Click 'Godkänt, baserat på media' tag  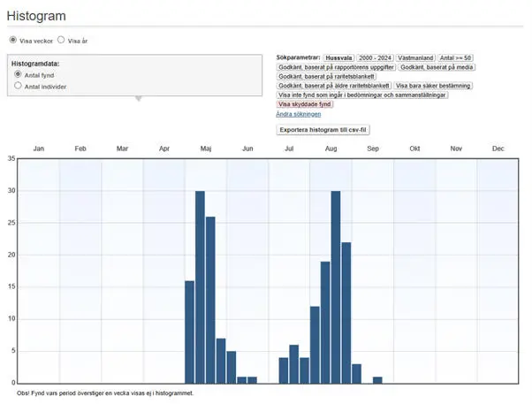(436, 66)
